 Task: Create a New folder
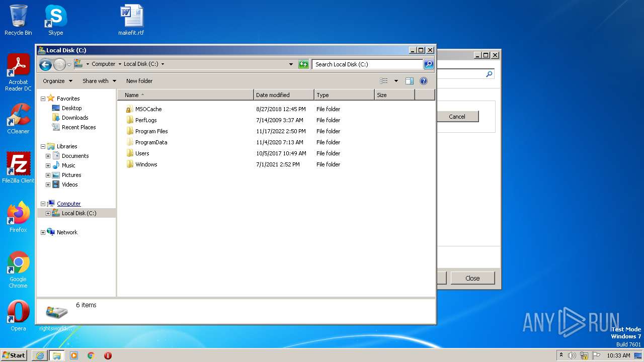point(139,81)
